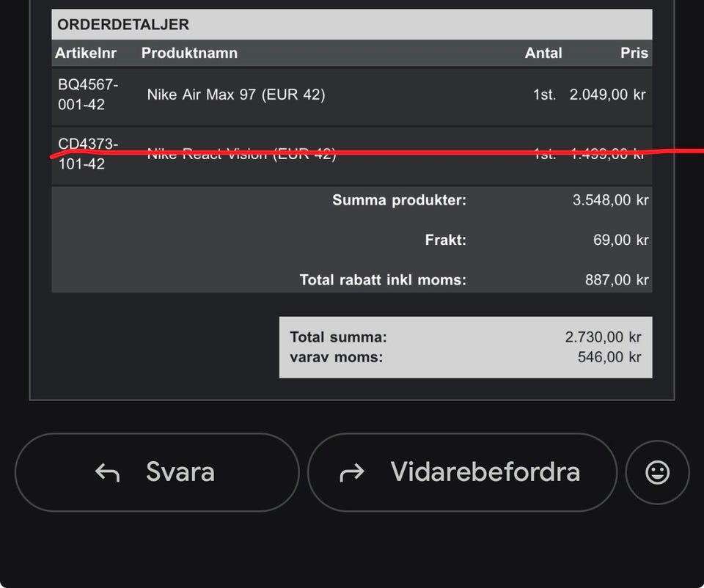The width and height of the screenshot is (704, 588).
Task: Select discount amount 887,00 kr
Action: (x=617, y=279)
